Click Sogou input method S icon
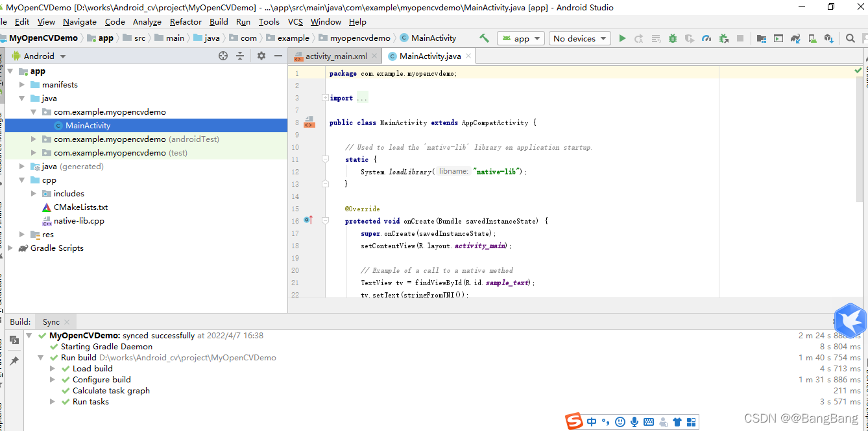 [x=574, y=421]
